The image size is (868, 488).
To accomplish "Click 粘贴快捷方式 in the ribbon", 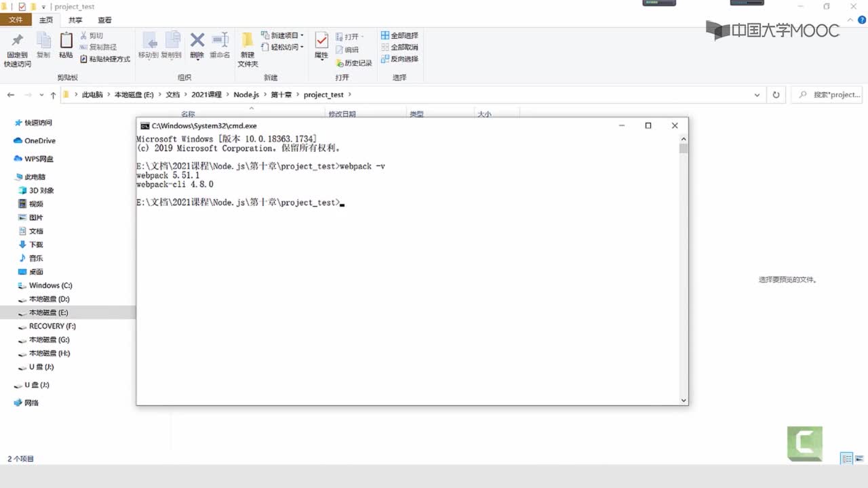I will point(105,59).
